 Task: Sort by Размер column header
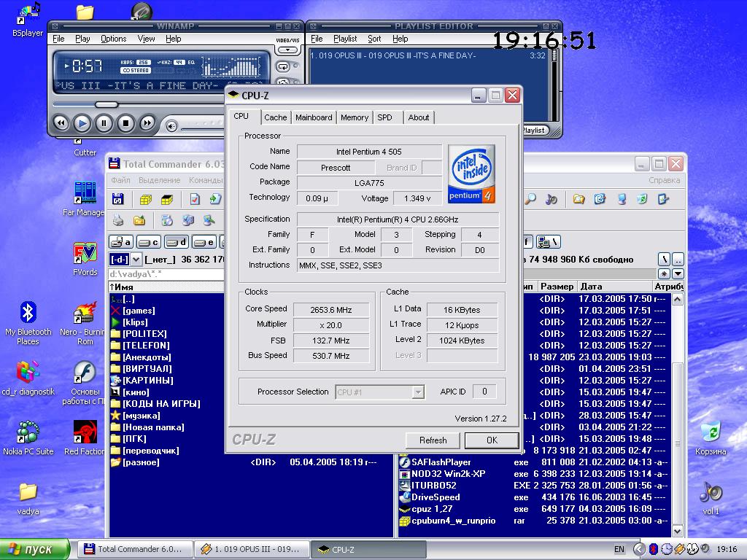pos(557,287)
